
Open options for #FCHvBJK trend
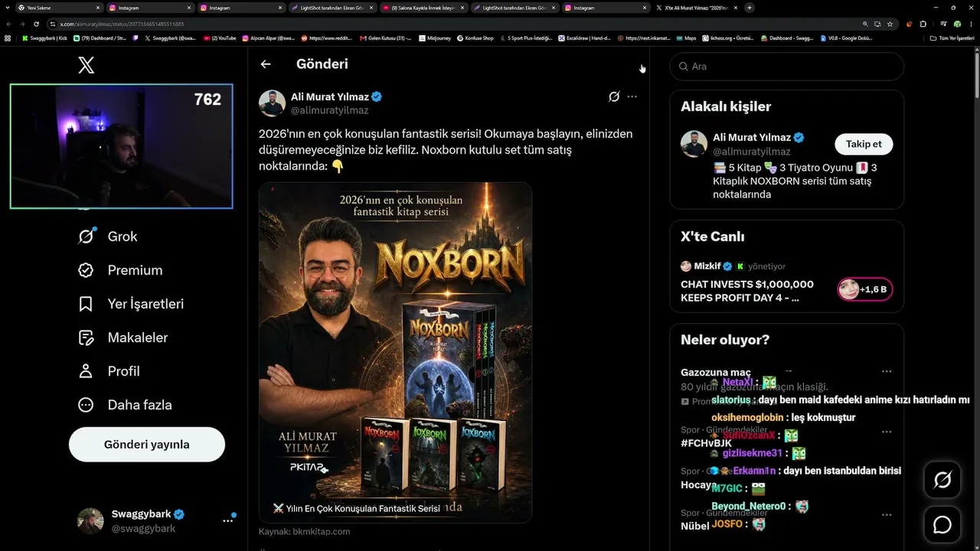(886, 432)
